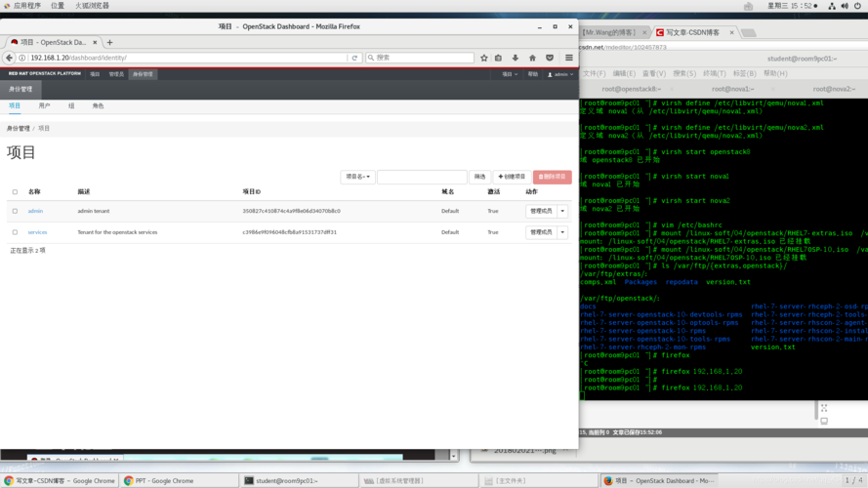This screenshot has width=868, height=488.
Task: Click the 创建项目 create project button
Action: coord(512,177)
